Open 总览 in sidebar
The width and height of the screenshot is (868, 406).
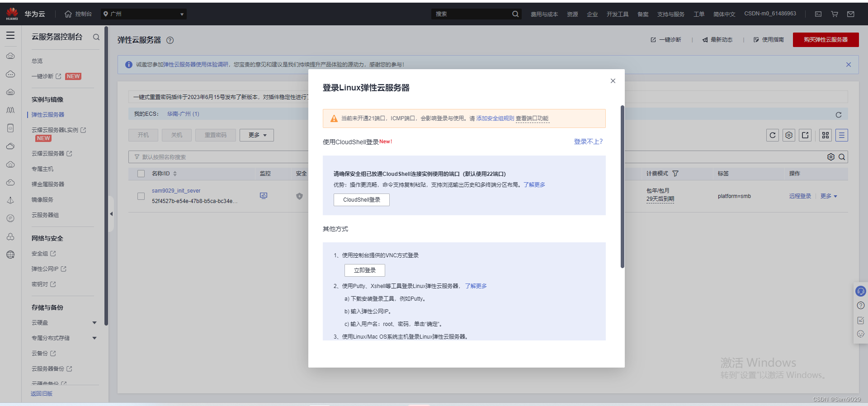[37, 61]
